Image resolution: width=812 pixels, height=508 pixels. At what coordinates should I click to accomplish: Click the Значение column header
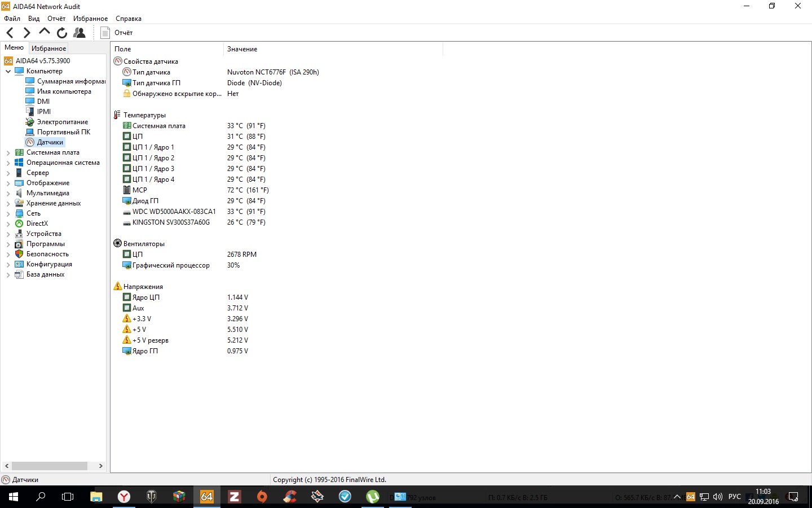point(333,49)
